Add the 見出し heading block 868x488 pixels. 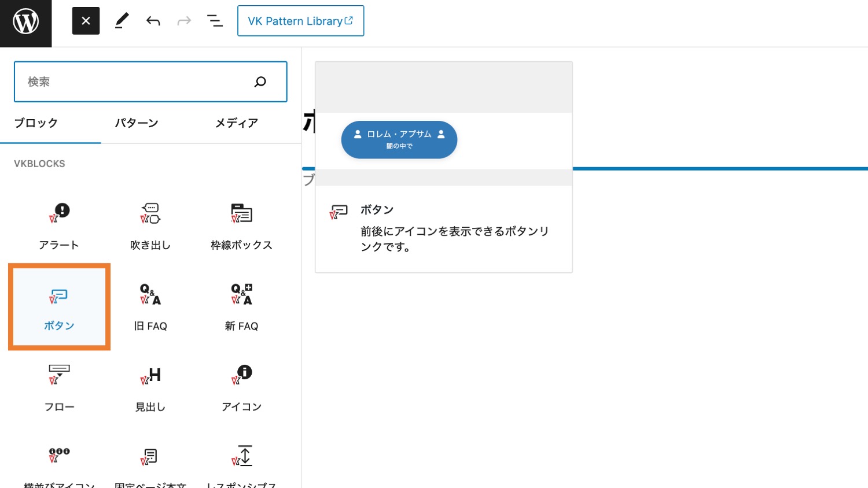150,387
